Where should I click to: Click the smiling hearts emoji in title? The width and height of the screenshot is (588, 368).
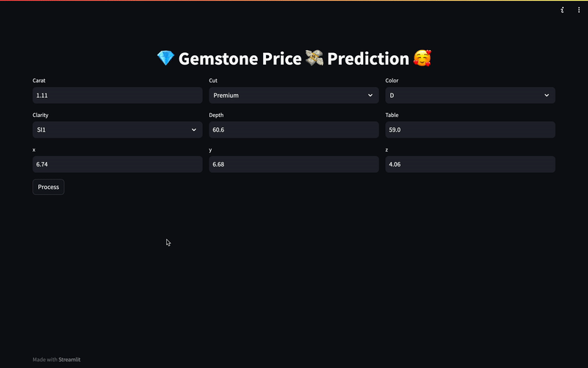[422, 58]
